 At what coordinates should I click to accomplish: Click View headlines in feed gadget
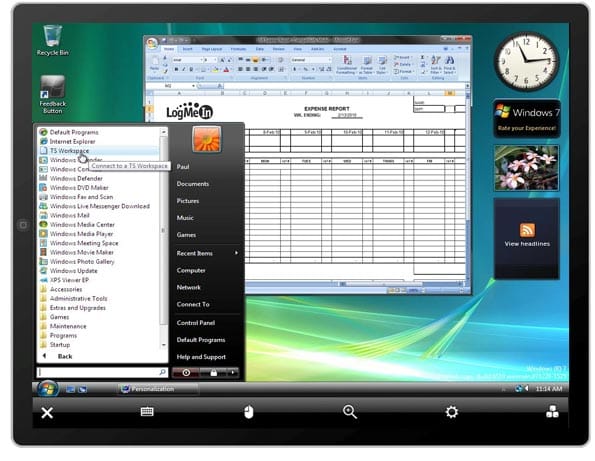pyautogui.click(x=527, y=244)
